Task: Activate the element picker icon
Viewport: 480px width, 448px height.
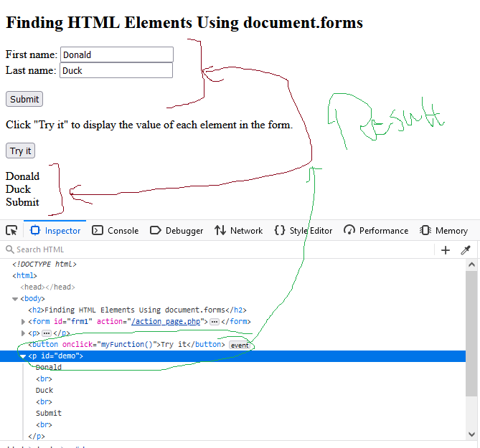Action: [11, 231]
